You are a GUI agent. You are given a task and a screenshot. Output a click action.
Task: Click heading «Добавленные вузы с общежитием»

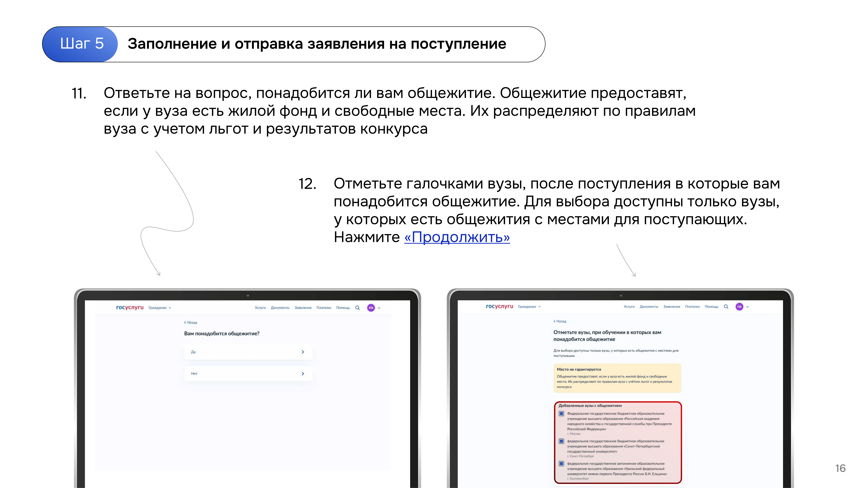[x=590, y=406]
